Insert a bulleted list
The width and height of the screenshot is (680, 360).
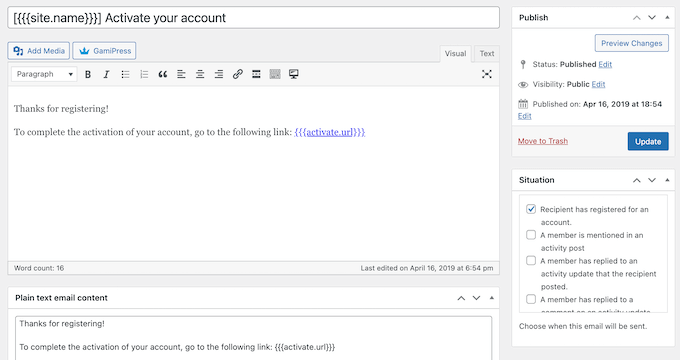click(x=125, y=74)
